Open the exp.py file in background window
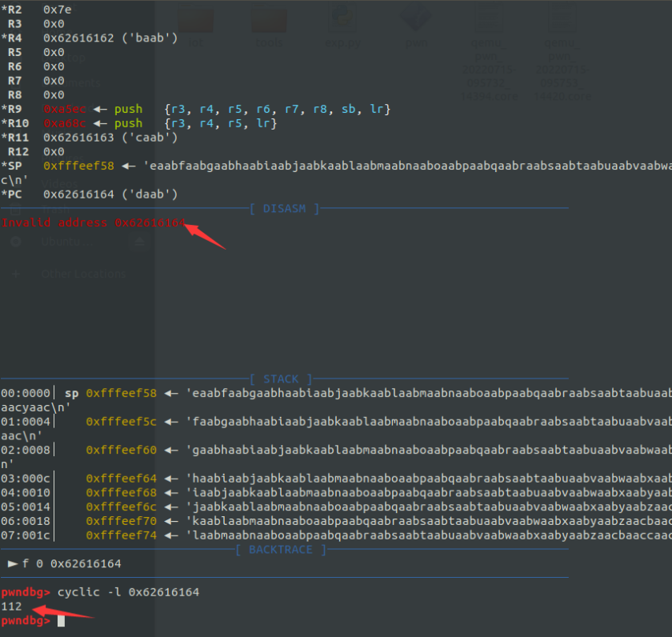This screenshot has height=637, width=672. pyautogui.click(x=343, y=26)
